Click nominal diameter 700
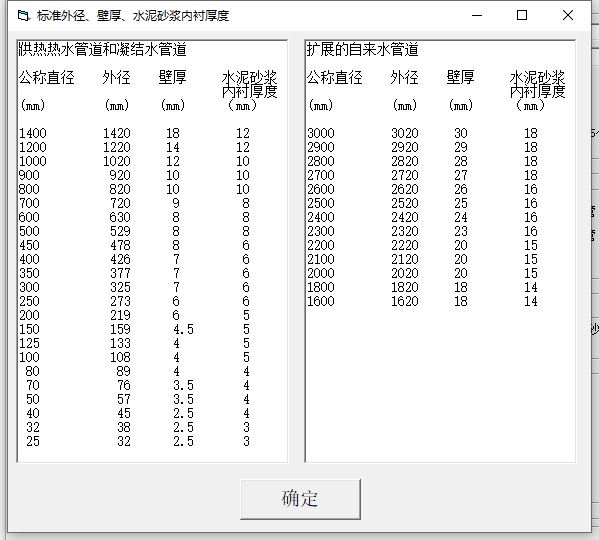Image resolution: width=599 pixels, height=540 pixels. coord(29,203)
